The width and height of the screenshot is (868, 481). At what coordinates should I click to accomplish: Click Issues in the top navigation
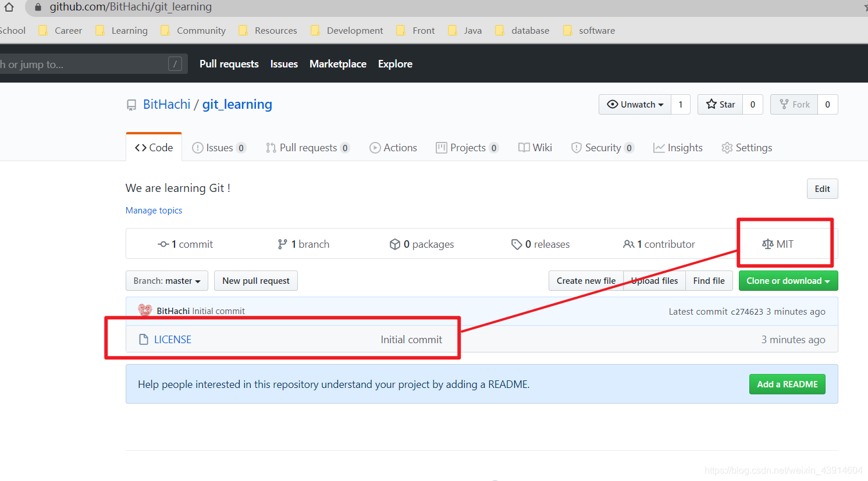(284, 64)
